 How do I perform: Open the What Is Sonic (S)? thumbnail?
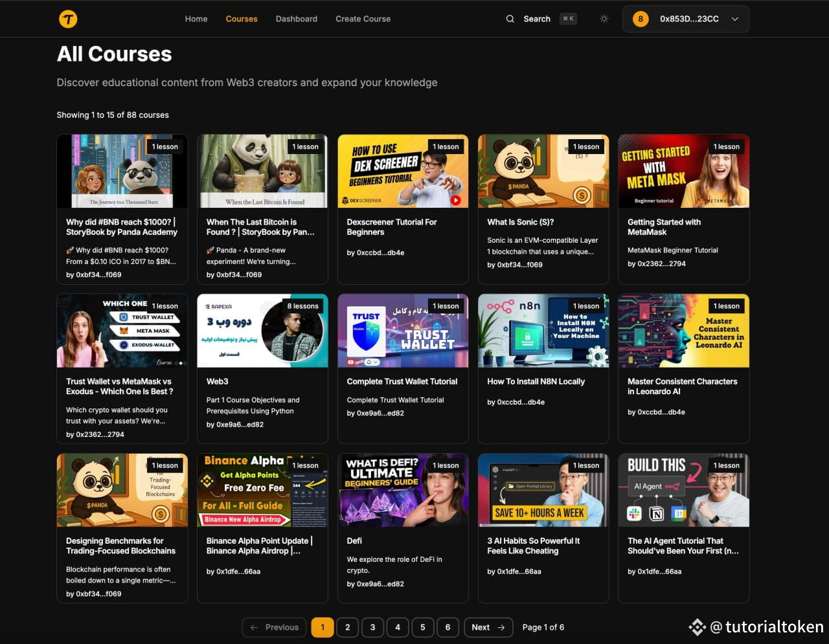pyautogui.click(x=543, y=171)
